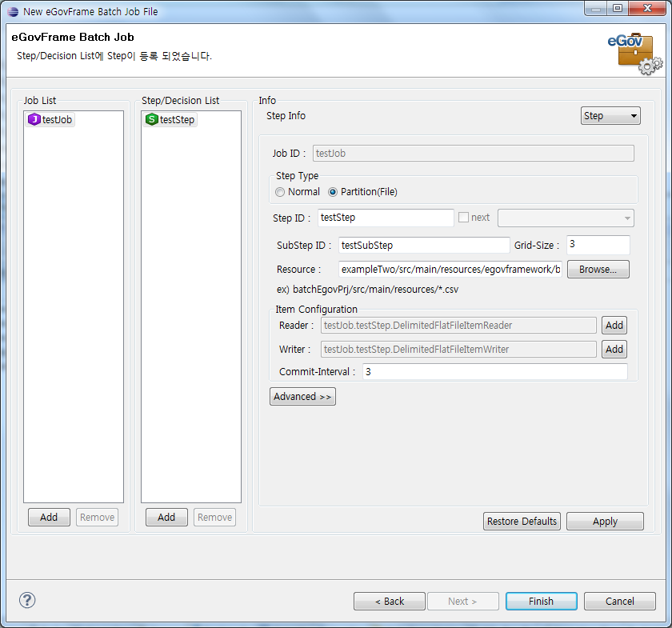This screenshot has width=672, height=628.
Task: Click the 'Step Type' group label
Action: click(297, 176)
